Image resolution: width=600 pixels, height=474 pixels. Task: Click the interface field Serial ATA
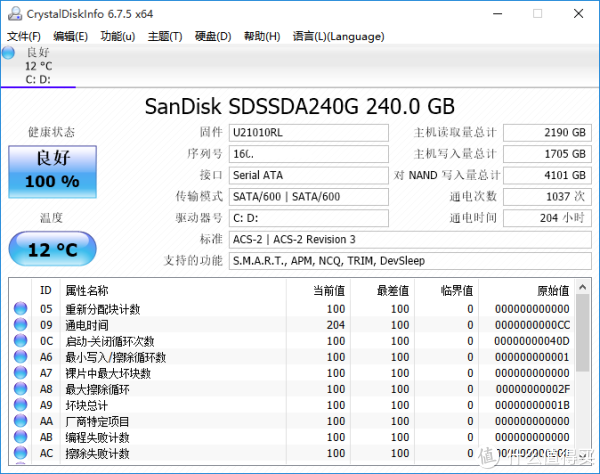click(x=309, y=175)
